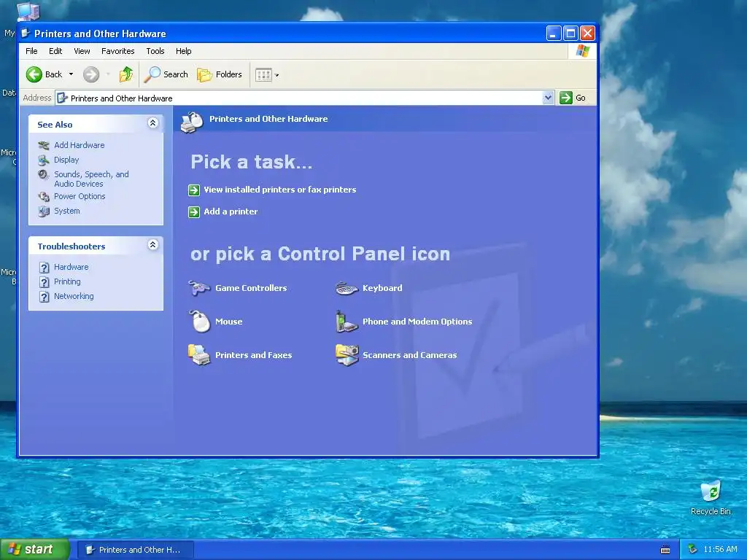
Task: Click the Printing troubleshooter question-mark icon
Action: pyautogui.click(x=44, y=282)
